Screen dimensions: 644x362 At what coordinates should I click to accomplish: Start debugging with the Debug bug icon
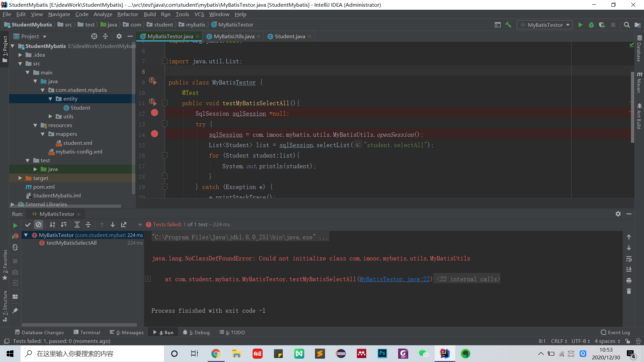[591, 25]
